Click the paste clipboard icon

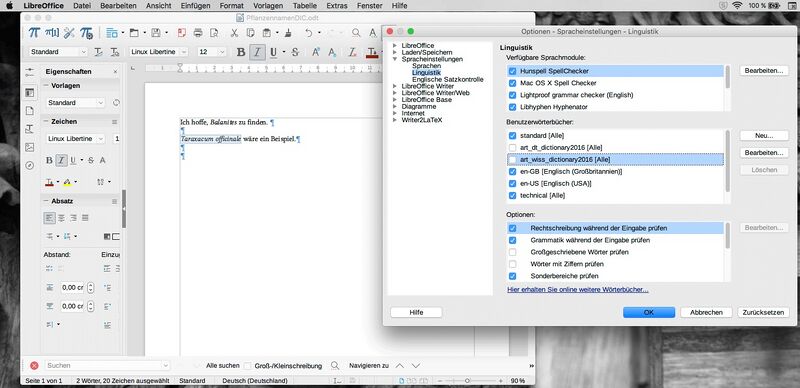coord(266,33)
